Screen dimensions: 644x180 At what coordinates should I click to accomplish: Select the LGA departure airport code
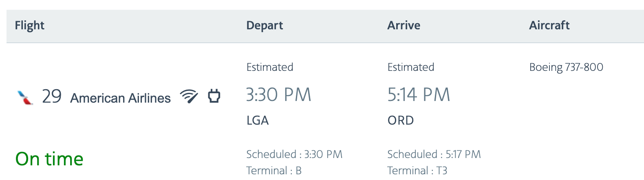click(x=258, y=121)
